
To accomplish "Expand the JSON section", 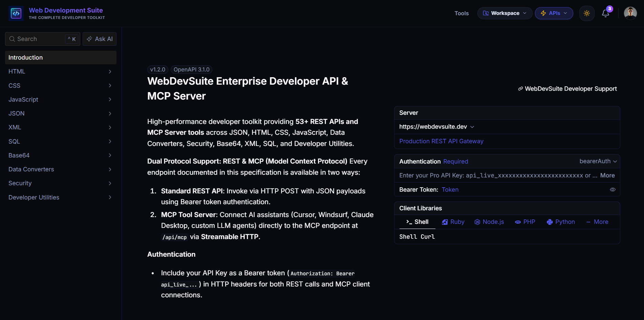I will point(61,113).
